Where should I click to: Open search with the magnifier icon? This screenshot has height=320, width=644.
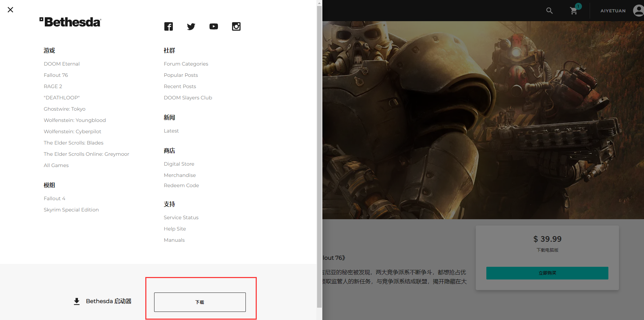click(549, 11)
